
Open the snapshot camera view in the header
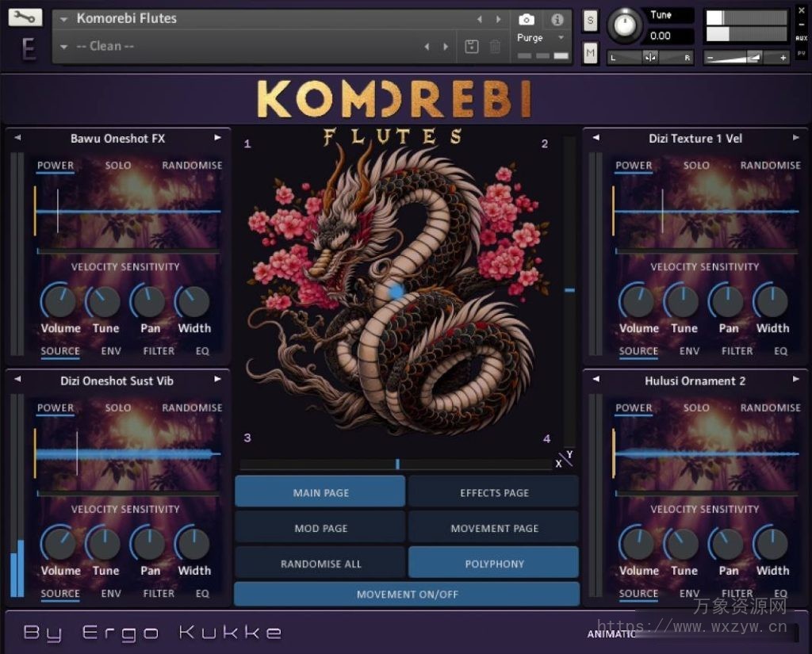click(x=526, y=21)
